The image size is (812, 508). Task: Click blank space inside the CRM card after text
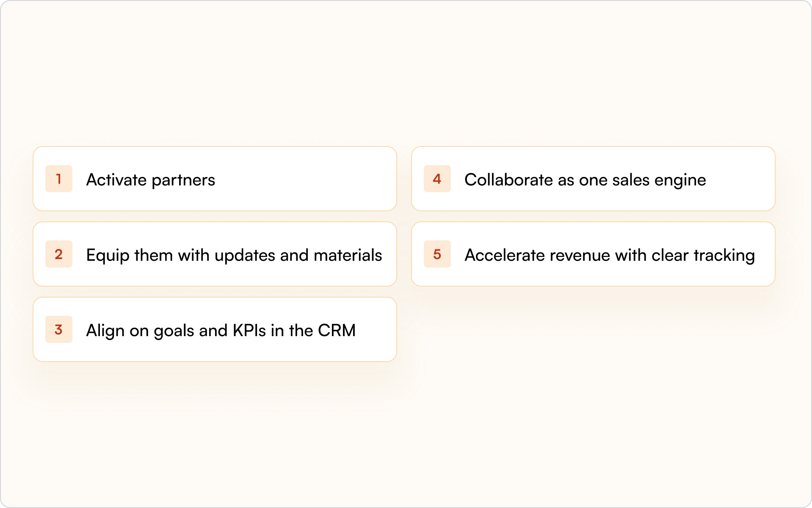376,329
